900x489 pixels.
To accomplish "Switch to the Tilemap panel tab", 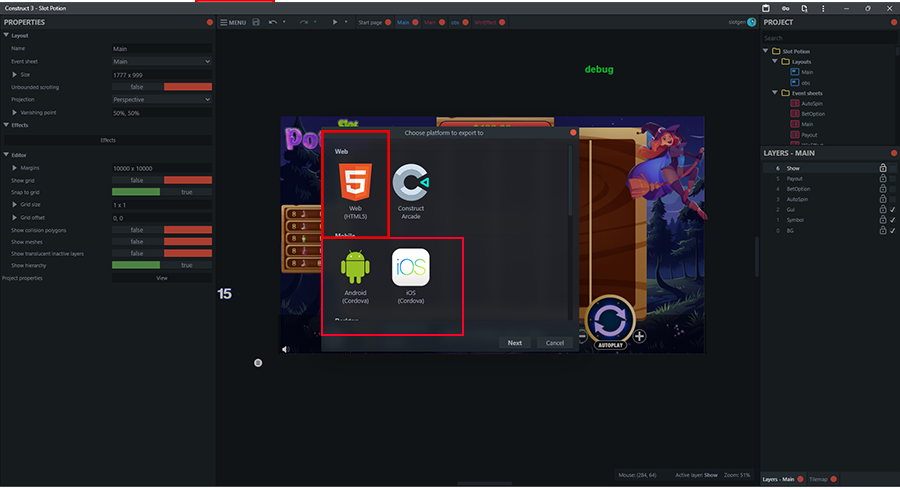I will pos(818,479).
